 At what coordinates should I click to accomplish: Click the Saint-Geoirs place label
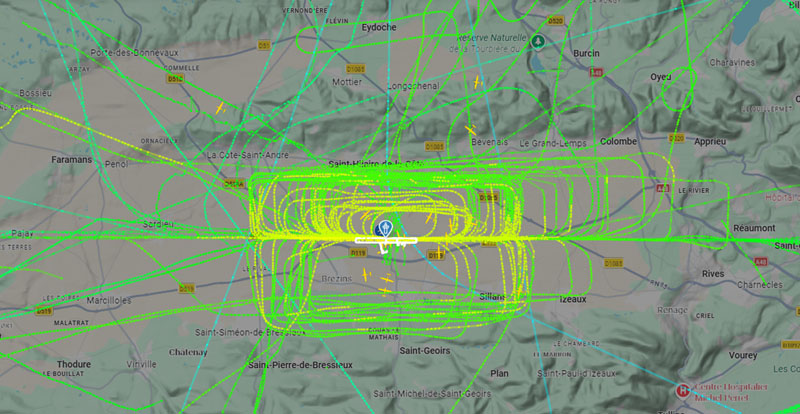(424, 351)
